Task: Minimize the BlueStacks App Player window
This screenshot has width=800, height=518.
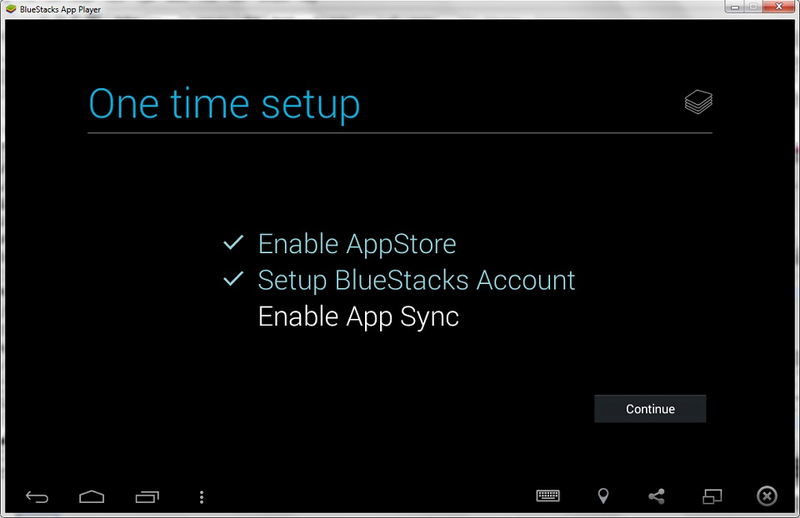Action: tap(735, 7)
